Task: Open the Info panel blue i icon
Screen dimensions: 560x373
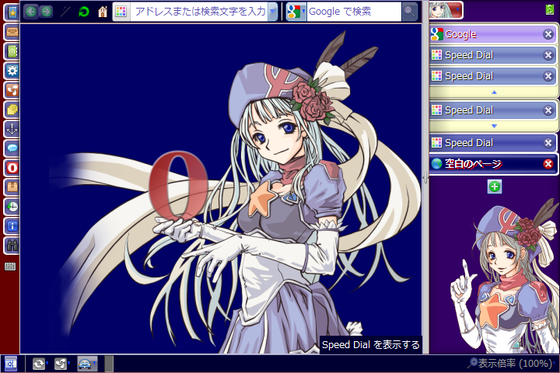Action: 12,226
